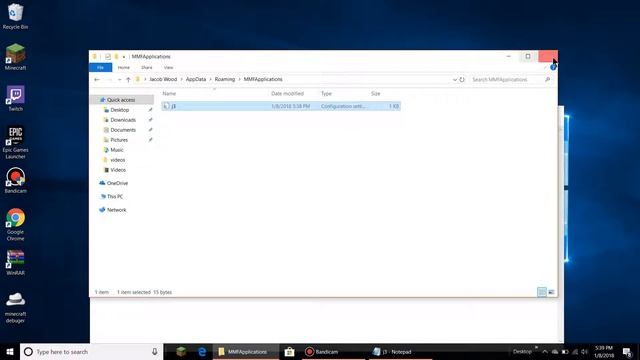Open Desktop in the navigation pane

tap(120, 110)
